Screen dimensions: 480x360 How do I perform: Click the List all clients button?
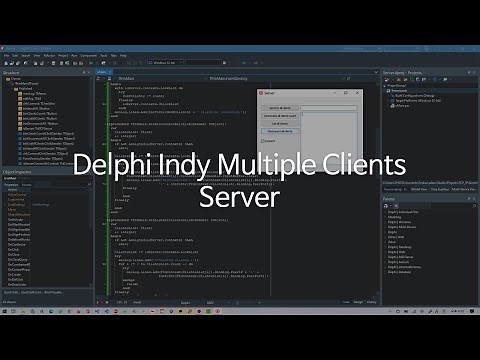(280, 123)
